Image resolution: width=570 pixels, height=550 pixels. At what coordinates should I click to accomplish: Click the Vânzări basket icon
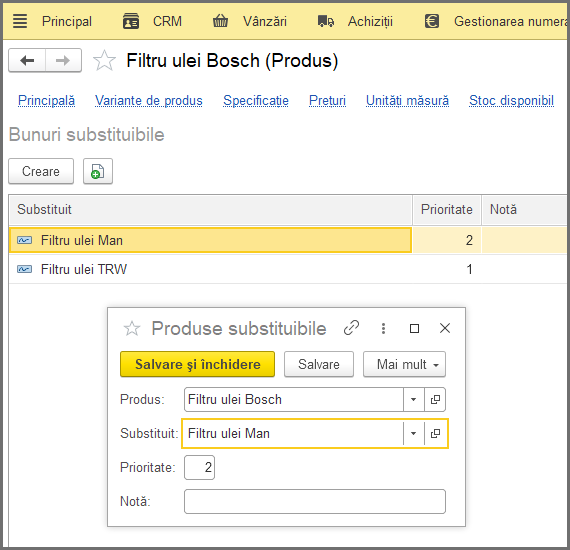(x=220, y=21)
